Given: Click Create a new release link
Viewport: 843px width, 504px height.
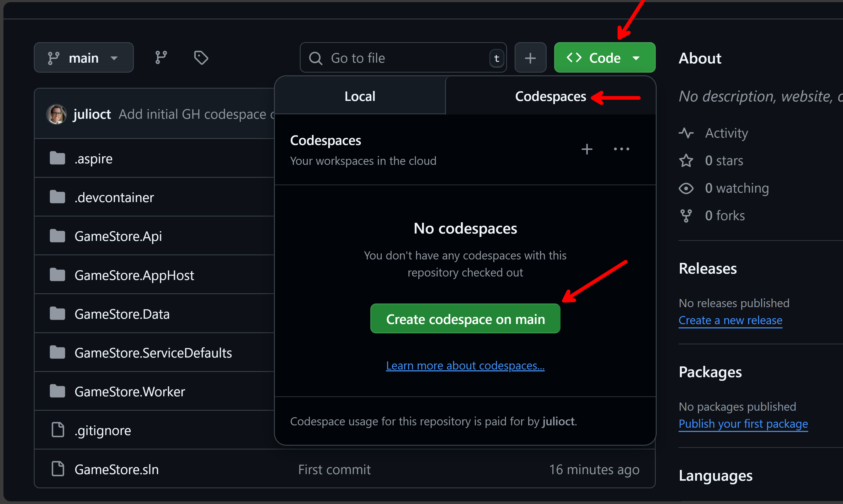Looking at the screenshot, I should tap(730, 320).
